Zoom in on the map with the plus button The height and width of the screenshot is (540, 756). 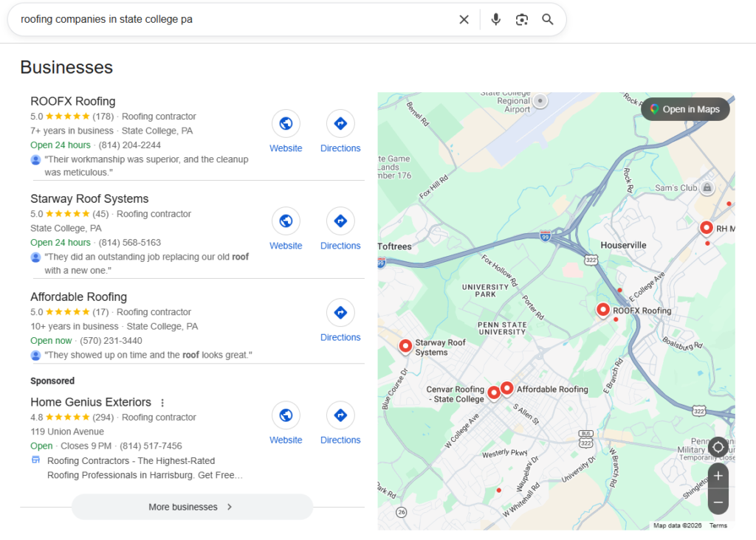click(x=718, y=476)
